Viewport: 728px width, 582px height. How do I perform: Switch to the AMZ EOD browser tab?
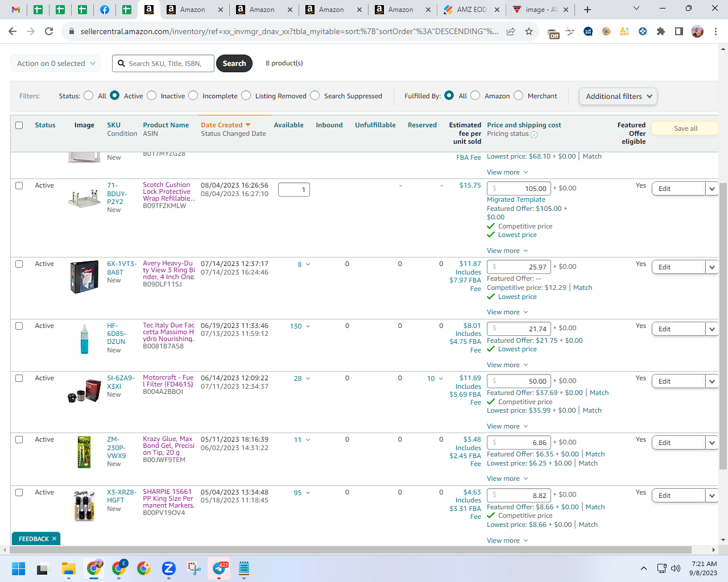pos(471,10)
